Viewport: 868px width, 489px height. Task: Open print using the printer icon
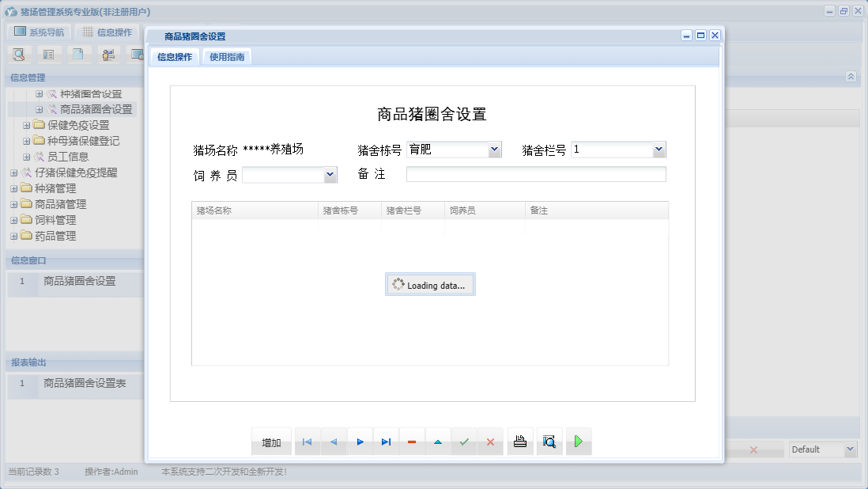coord(519,442)
